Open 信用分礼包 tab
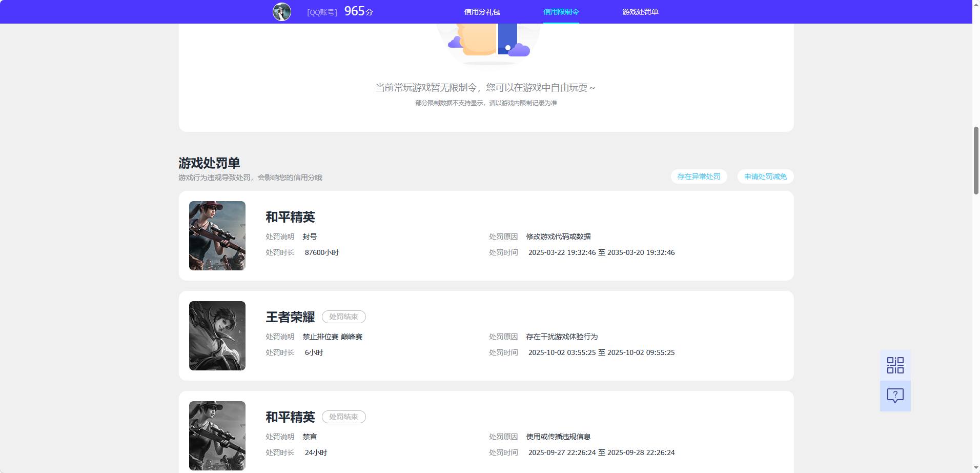 click(482, 12)
